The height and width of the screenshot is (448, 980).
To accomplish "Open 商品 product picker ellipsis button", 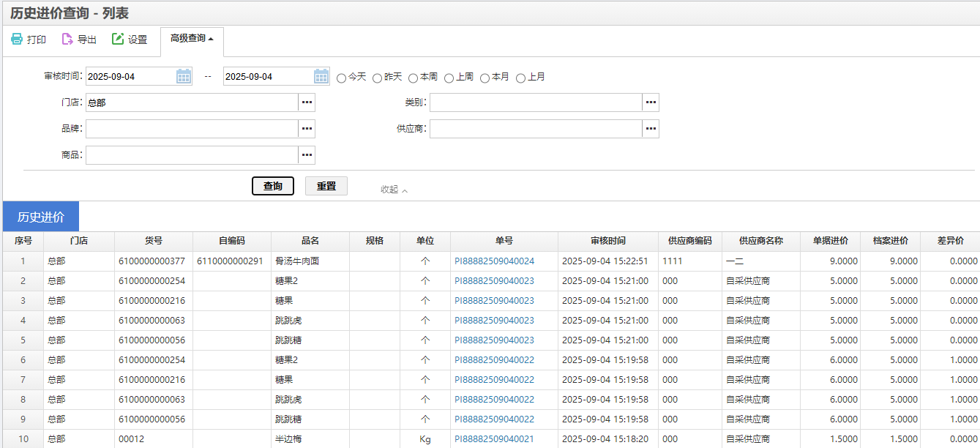I will coord(307,155).
